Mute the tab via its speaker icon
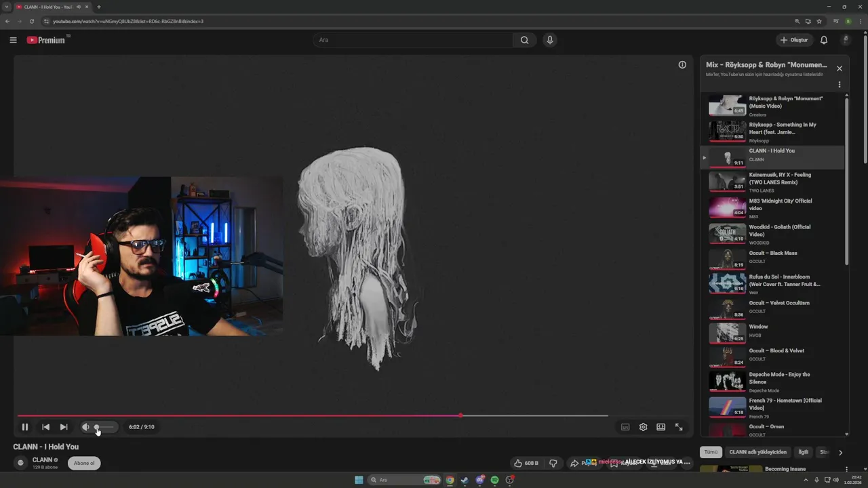This screenshot has width=868, height=488. (78, 7)
